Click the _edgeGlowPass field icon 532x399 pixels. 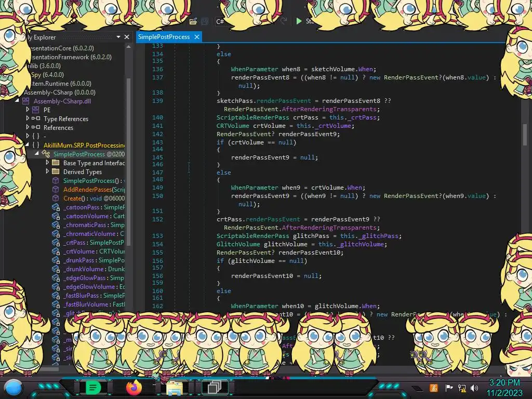click(56, 277)
